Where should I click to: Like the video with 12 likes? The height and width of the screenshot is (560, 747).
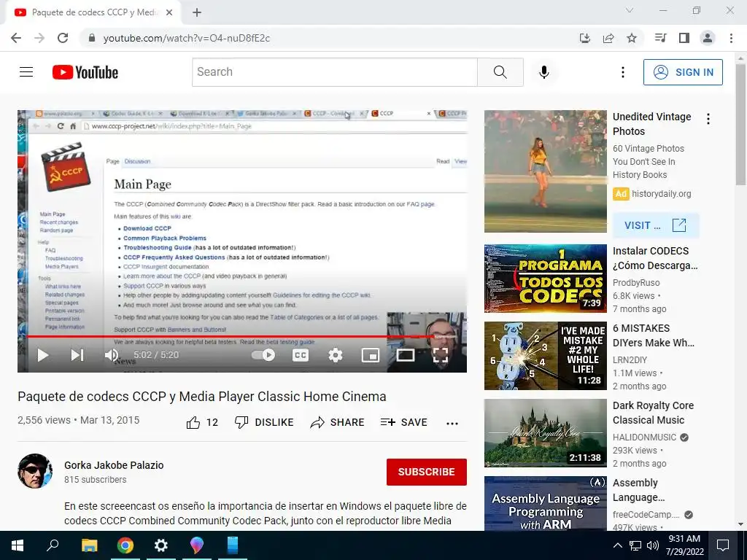pos(202,422)
